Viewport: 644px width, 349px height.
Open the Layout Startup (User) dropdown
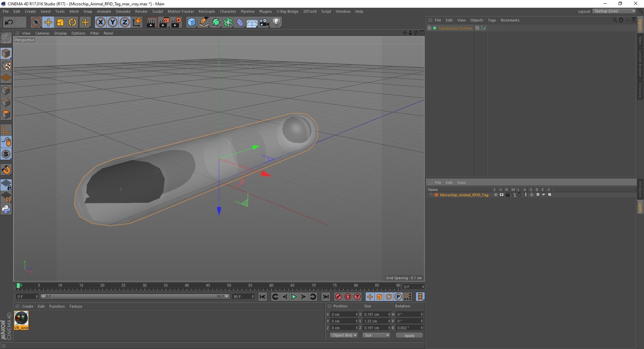point(614,11)
